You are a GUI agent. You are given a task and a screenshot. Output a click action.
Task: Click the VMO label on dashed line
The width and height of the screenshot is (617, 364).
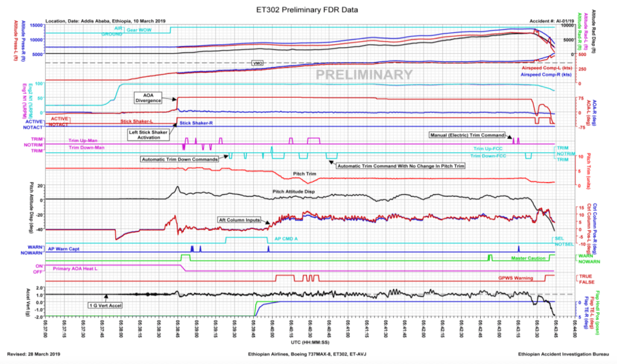256,62
